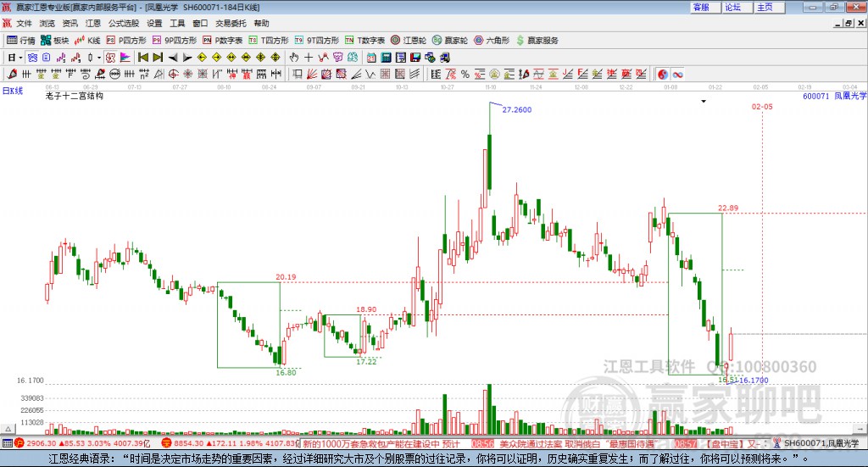The width and height of the screenshot is (868, 467).
Task: Open the 公式选股 menu
Action: (x=124, y=23)
